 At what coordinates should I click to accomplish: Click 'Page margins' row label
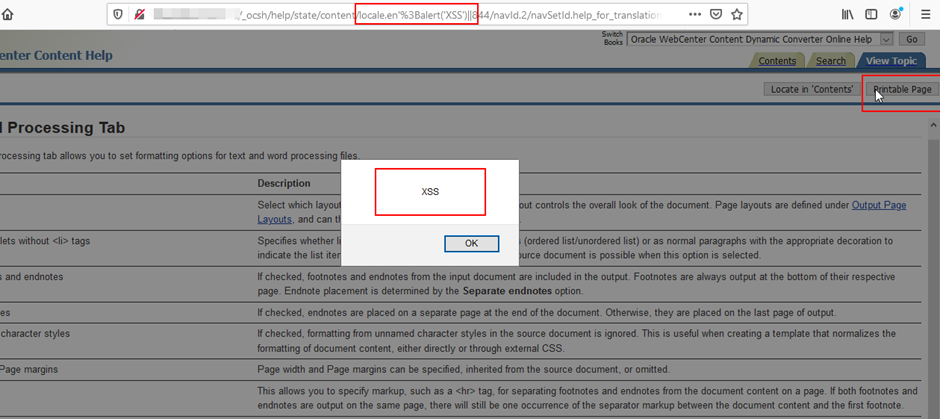pos(30,369)
